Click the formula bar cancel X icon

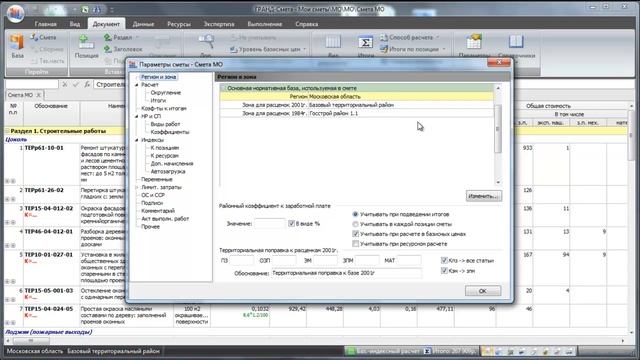click(64, 84)
